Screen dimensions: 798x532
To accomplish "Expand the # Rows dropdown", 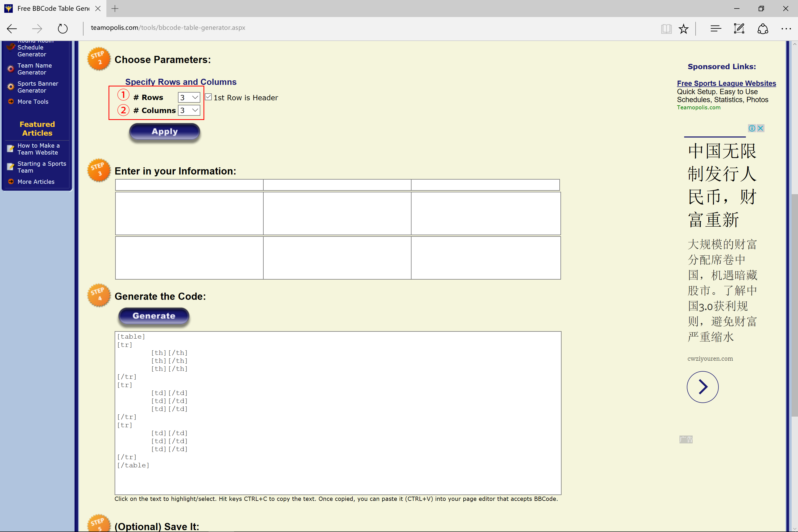I will tap(189, 97).
